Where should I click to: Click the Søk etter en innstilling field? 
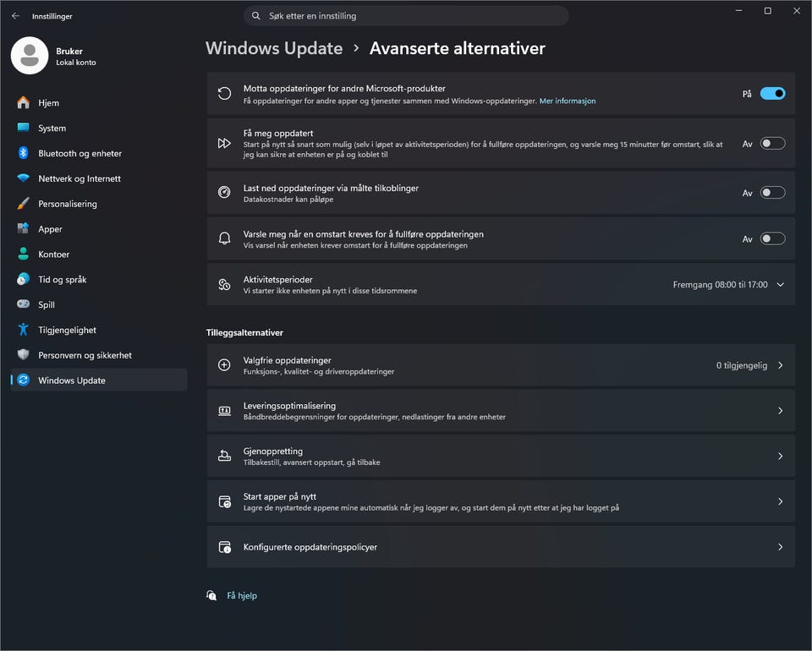(x=406, y=16)
